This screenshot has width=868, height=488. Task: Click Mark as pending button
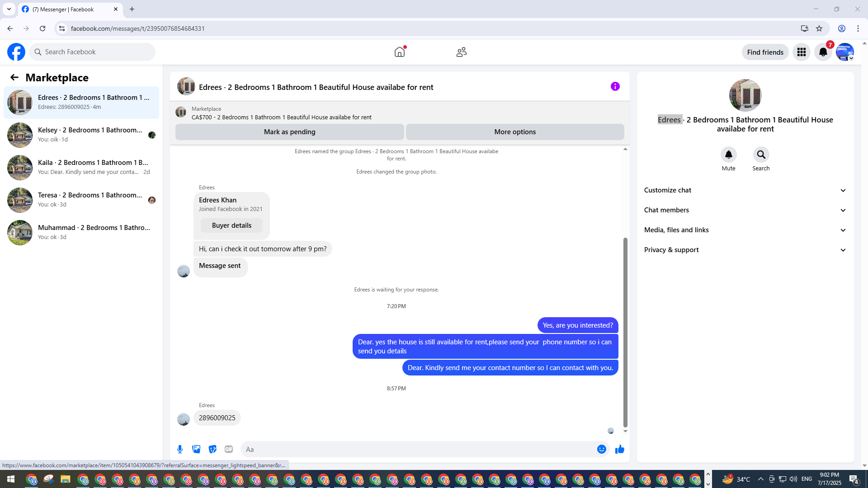(290, 132)
